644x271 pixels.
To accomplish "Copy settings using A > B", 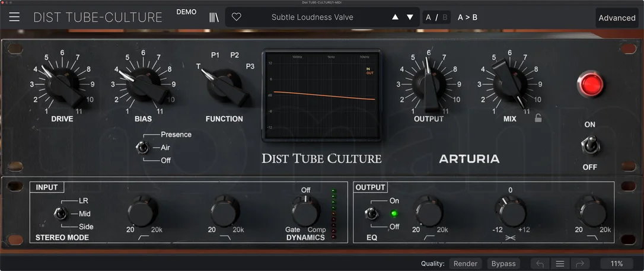I will 467,17.
